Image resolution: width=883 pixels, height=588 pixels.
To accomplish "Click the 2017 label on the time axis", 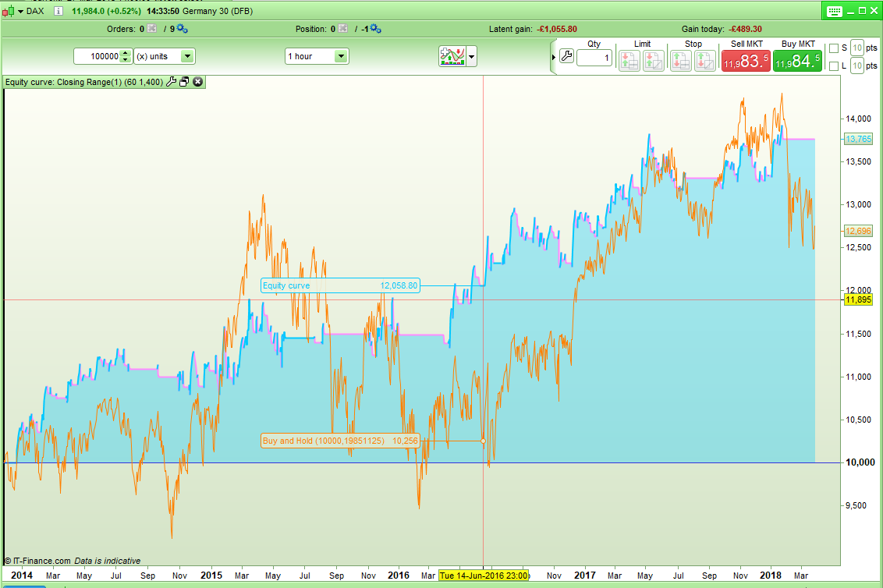I will (584, 575).
